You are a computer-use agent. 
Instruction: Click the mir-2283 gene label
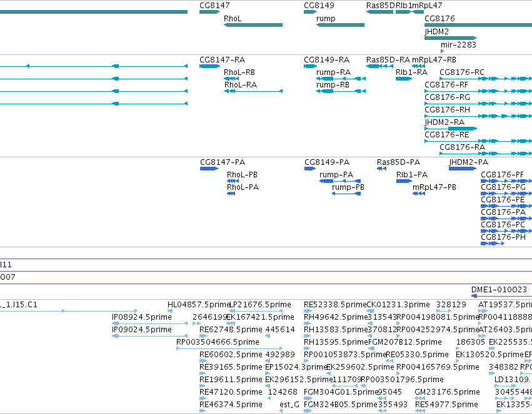458,45
